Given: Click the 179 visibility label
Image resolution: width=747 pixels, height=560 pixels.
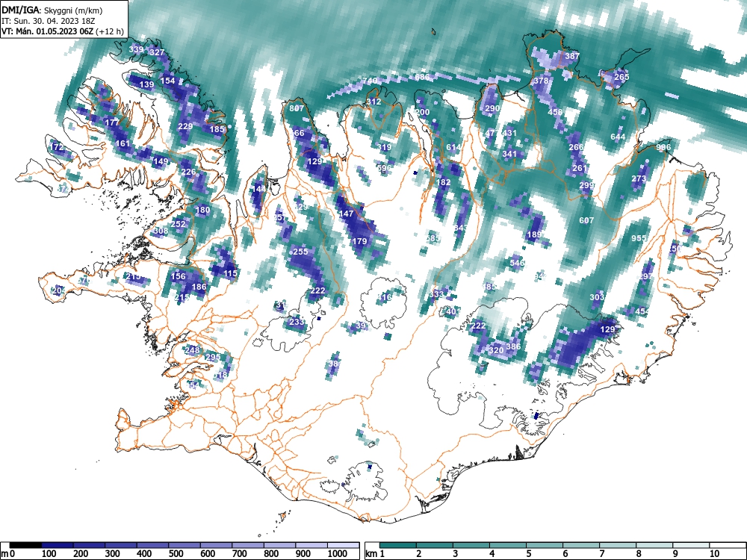Looking at the screenshot, I should (x=359, y=241).
